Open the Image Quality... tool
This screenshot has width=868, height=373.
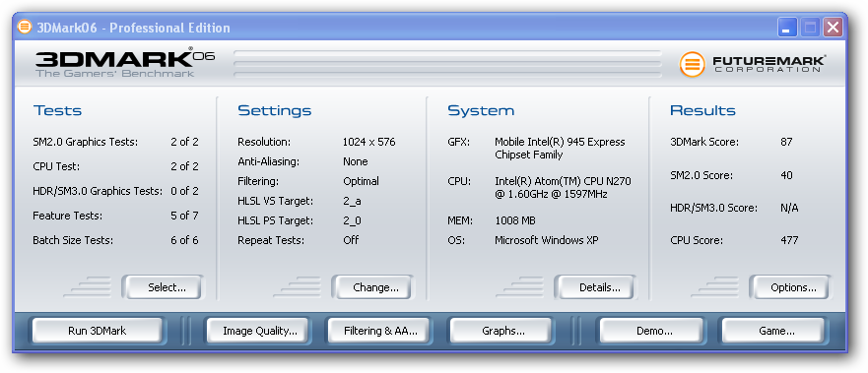258,331
